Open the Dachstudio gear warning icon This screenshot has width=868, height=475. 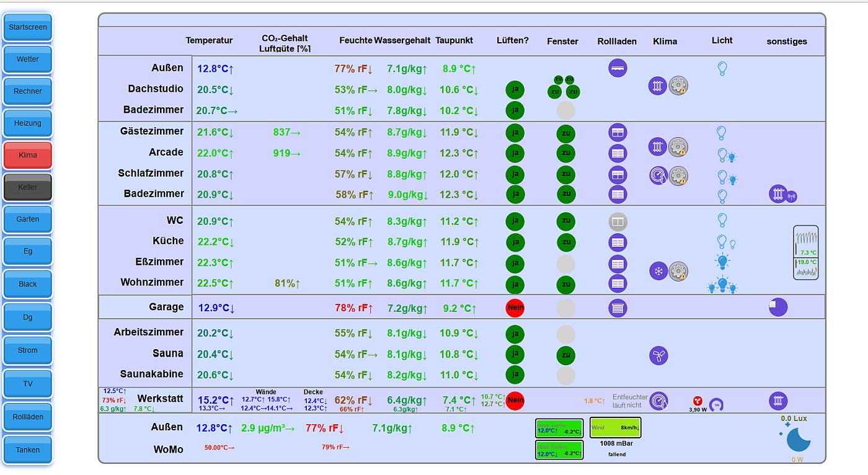pos(678,86)
